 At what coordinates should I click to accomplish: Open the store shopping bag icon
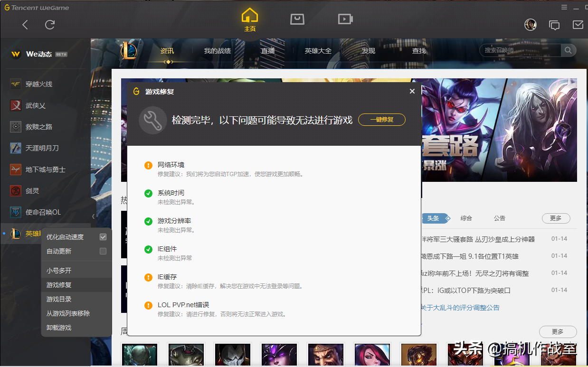[297, 19]
